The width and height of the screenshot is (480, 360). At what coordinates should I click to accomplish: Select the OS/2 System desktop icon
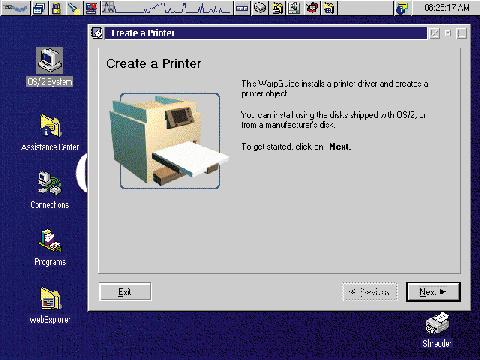pos(49,67)
